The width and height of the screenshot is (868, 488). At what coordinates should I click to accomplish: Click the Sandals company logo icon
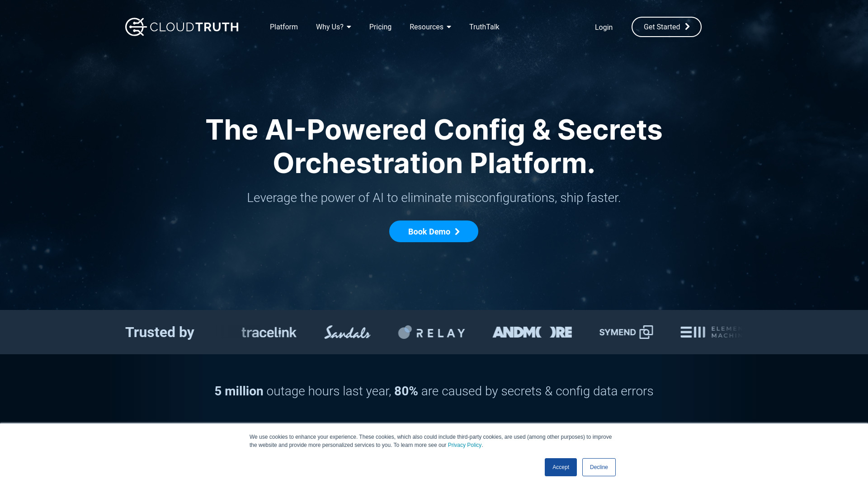pyautogui.click(x=347, y=332)
